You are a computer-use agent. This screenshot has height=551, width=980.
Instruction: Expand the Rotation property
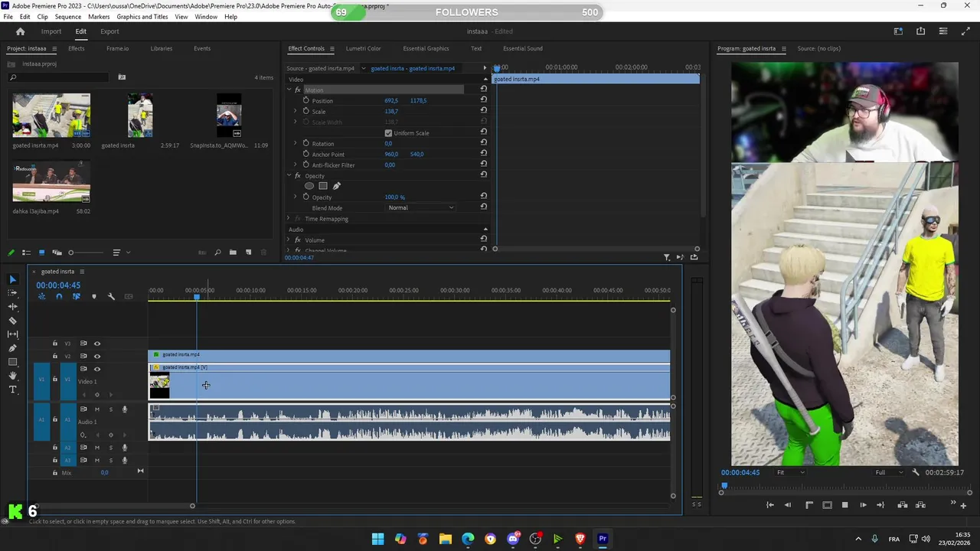[296, 143]
